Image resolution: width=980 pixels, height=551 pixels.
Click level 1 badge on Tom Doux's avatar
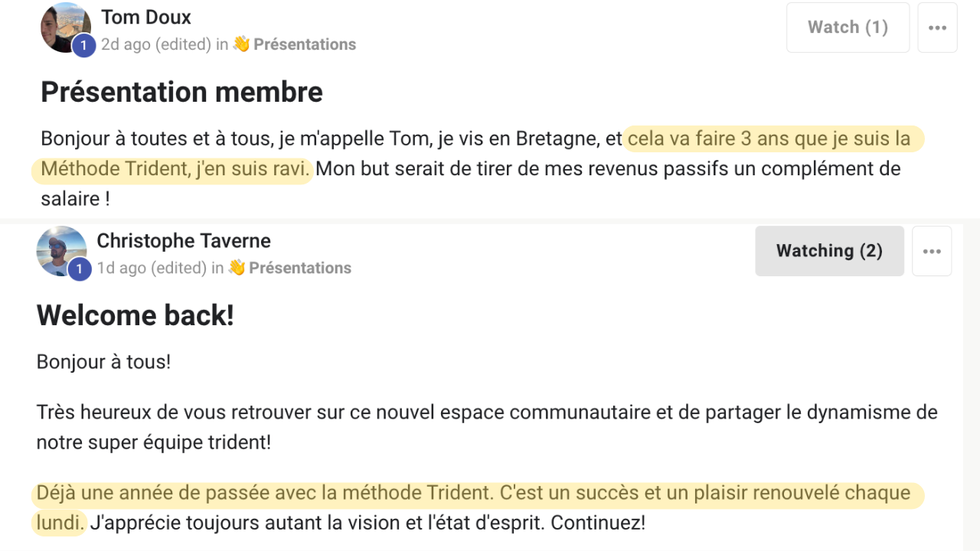(83, 46)
